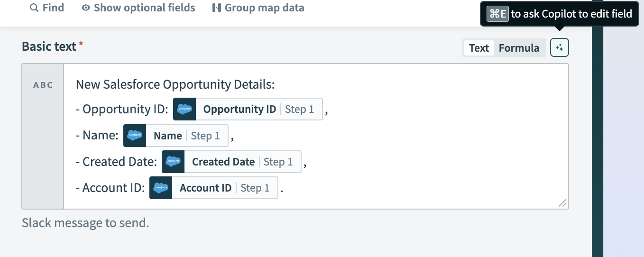
Task: Select the Name Step 1 datapill
Action: [x=187, y=136]
